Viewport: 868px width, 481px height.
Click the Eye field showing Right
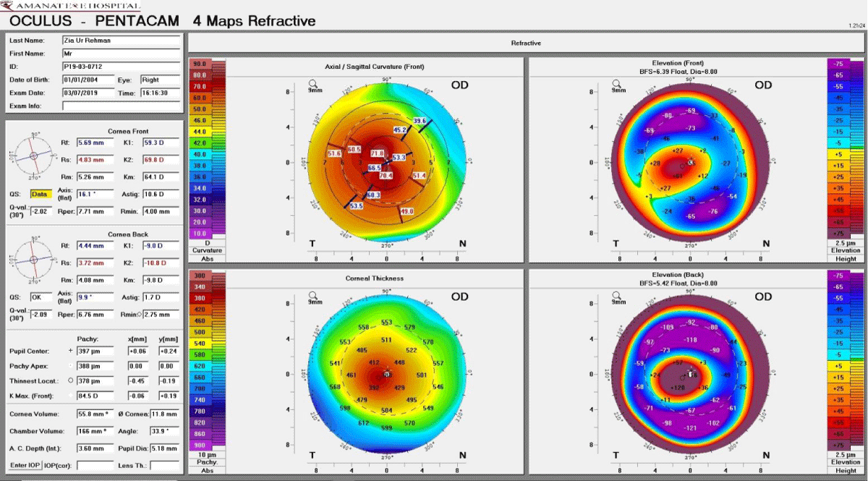tap(160, 80)
